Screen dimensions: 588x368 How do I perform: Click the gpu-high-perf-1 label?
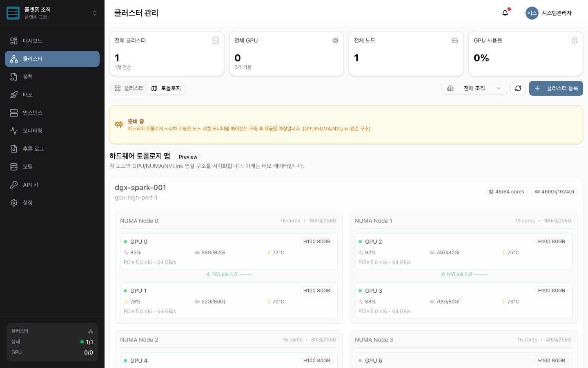[136, 197]
